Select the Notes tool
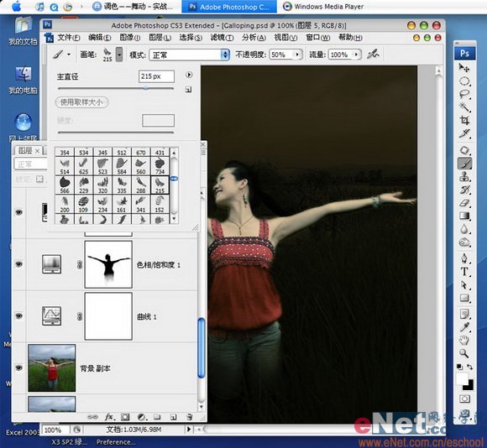Viewport: 487px width, 448px height. (464, 315)
